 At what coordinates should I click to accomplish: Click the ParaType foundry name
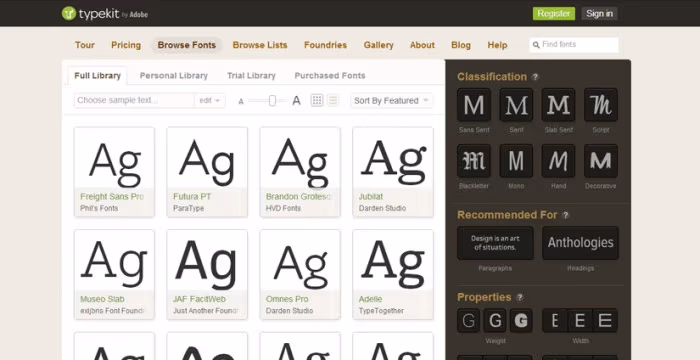pos(188,208)
